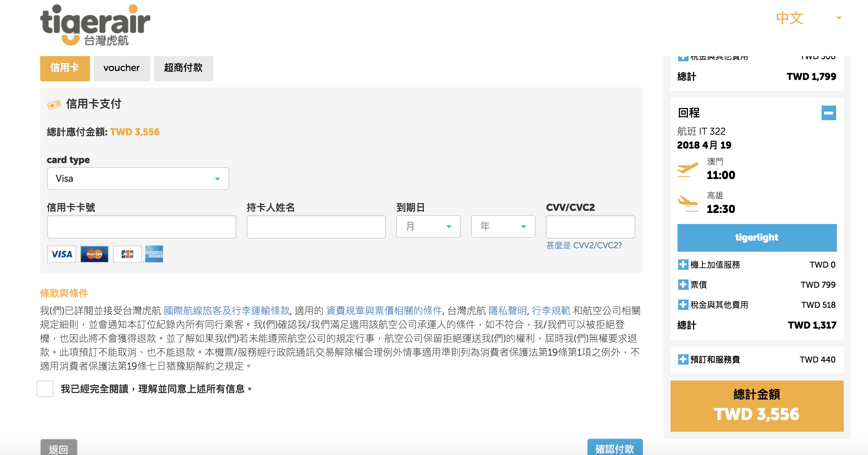Click the 總計金額 TWD 3,556 box
868x455 pixels.
click(757, 406)
